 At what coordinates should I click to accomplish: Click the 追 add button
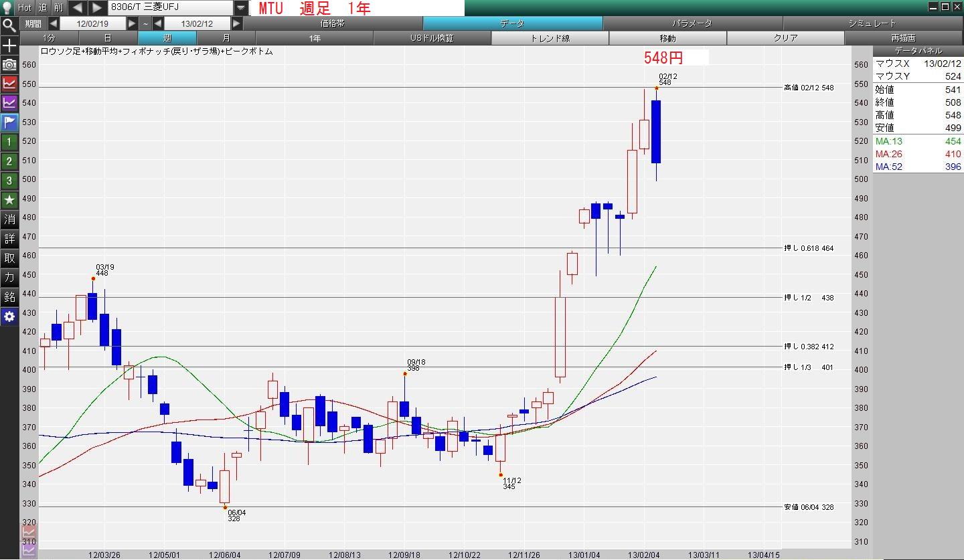(x=43, y=7)
